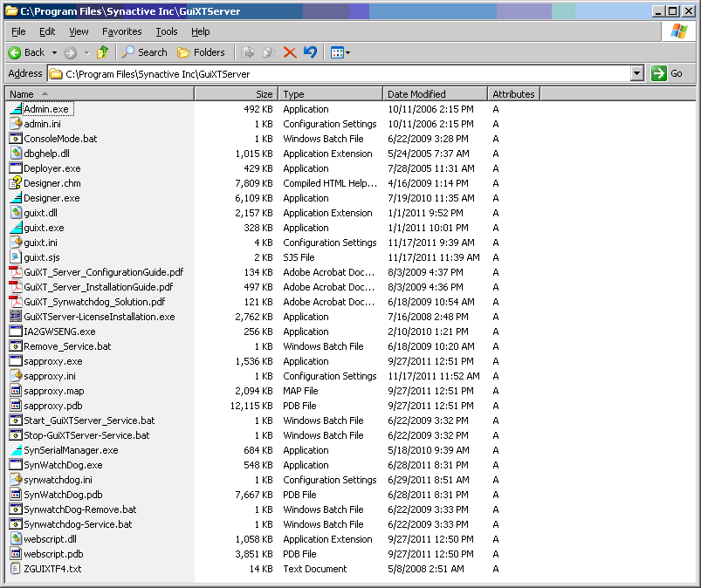Image resolution: width=701 pixels, height=588 pixels.
Task: Select the file name SynwatchDog-Remove.bat
Action: (80, 509)
